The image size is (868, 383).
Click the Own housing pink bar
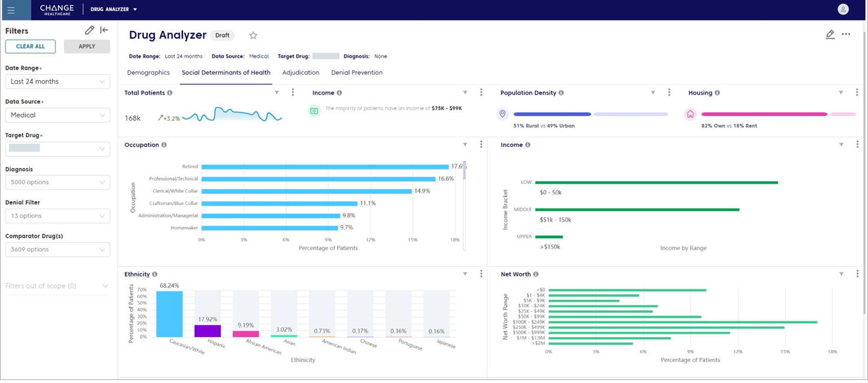764,114
